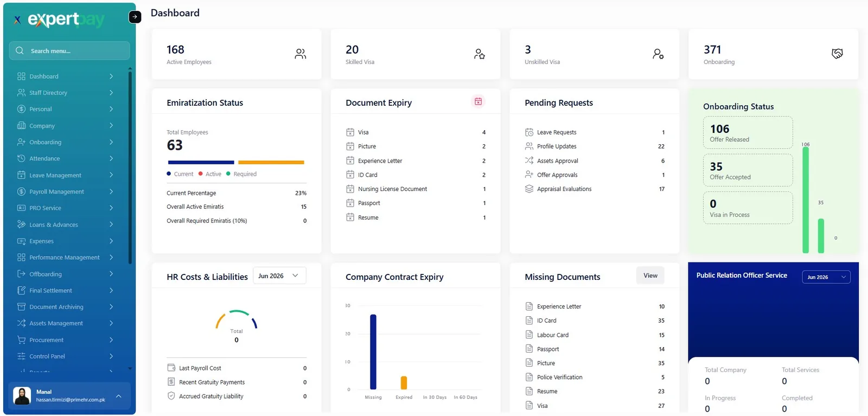Screen dimensions: 868x416
Task: Open Leave Requests pending item
Action: coord(595,132)
